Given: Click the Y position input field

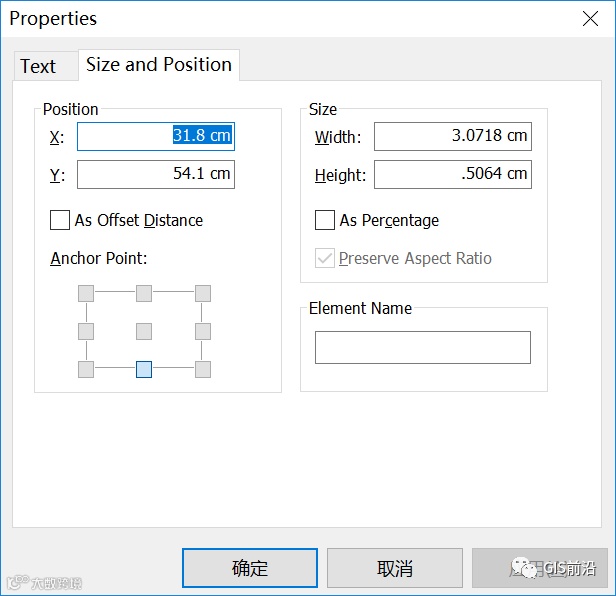Looking at the screenshot, I should pyautogui.click(x=155, y=174).
